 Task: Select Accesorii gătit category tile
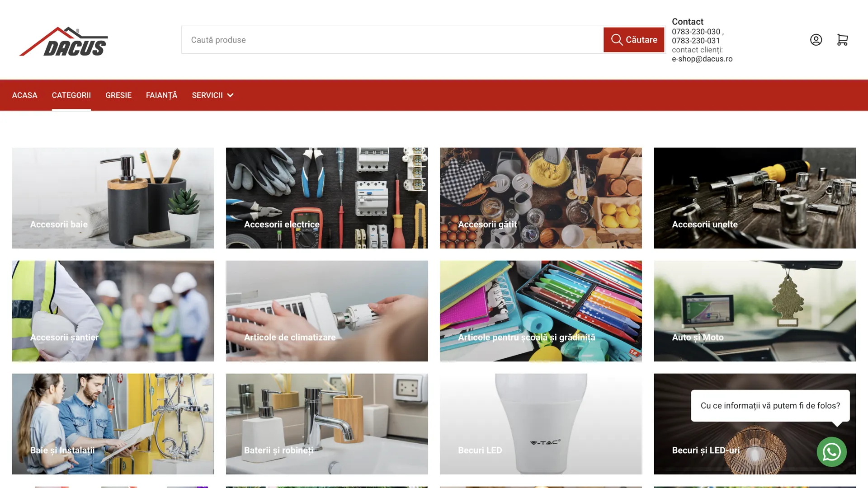click(541, 198)
